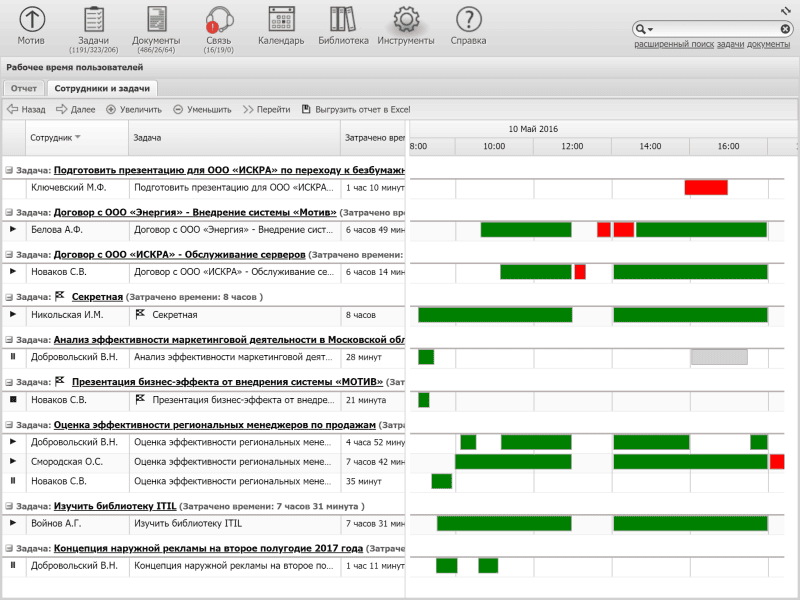Open the расширенный поиск link
Screen dimensions: 800x600
[x=671, y=44]
